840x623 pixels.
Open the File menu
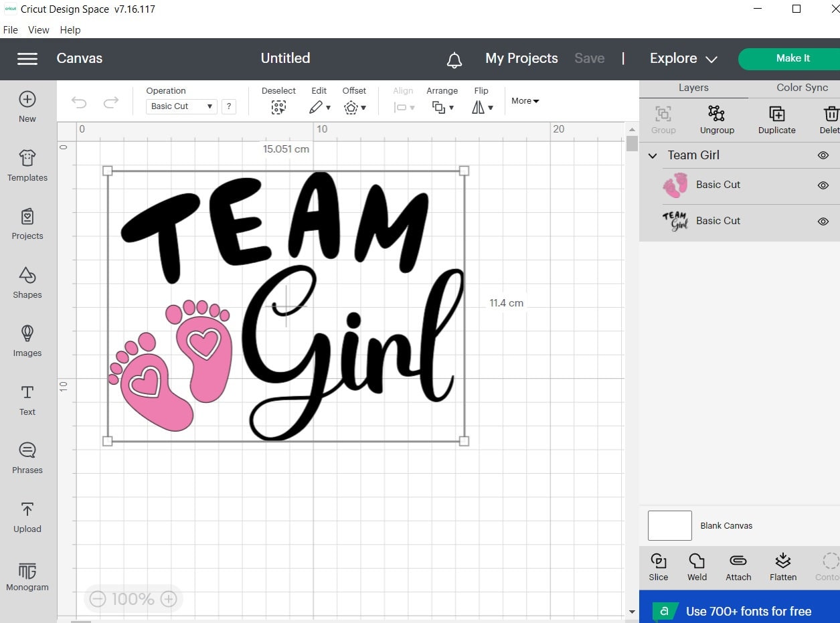coord(10,29)
